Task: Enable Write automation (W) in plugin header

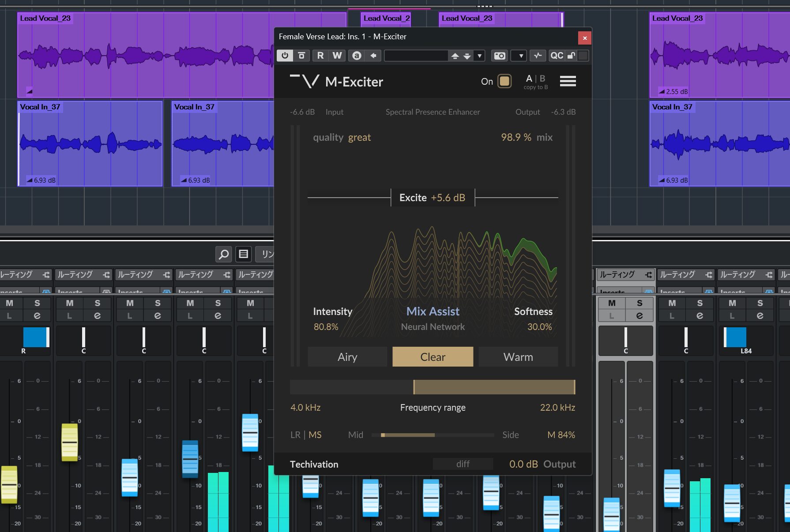Action: coord(337,56)
